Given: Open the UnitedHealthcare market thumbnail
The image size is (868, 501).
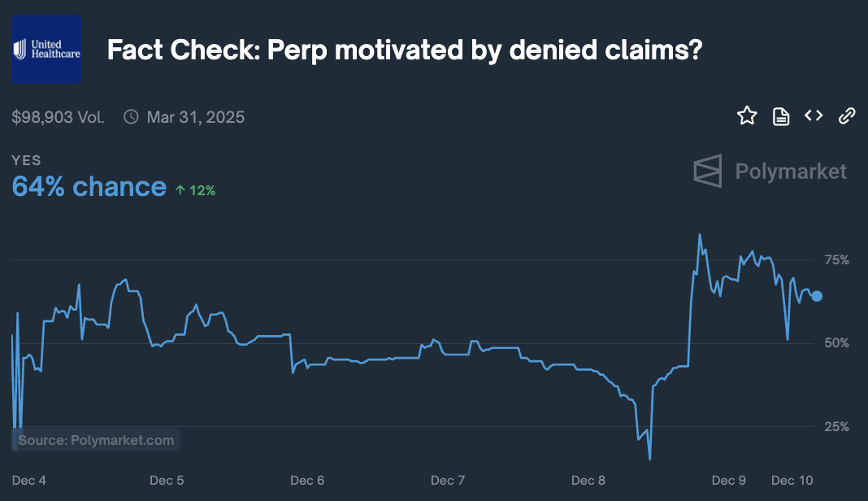Looking at the screenshot, I should click(x=46, y=50).
